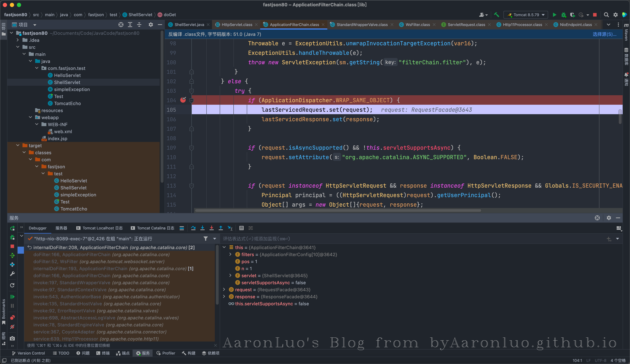Open 依赖项 dependencies tool window
The width and height of the screenshot is (630, 364).
tap(211, 353)
